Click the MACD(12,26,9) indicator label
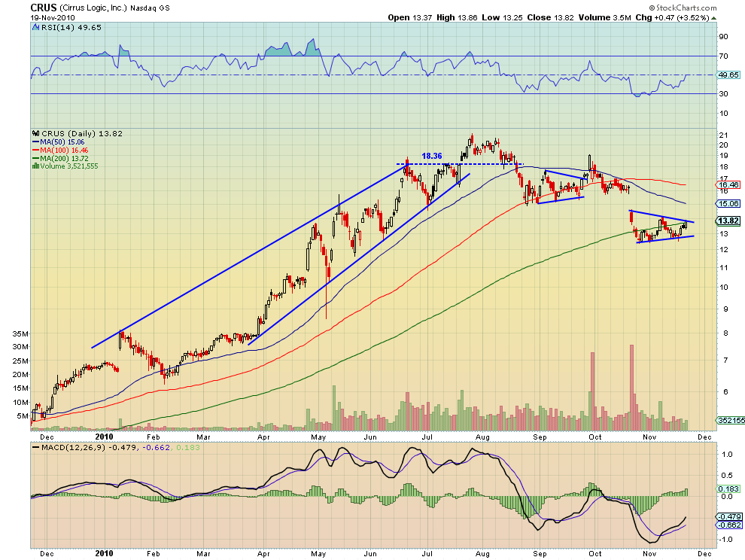Image resolution: width=745 pixels, height=560 pixels. 73,447
